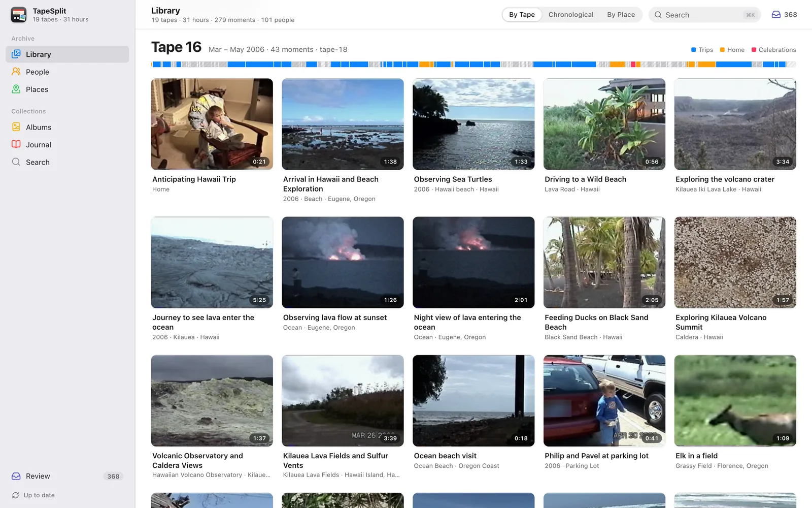Click the top Search input field
Image resolution: width=812 pixels, height=508 pixels.
[704, 15]
